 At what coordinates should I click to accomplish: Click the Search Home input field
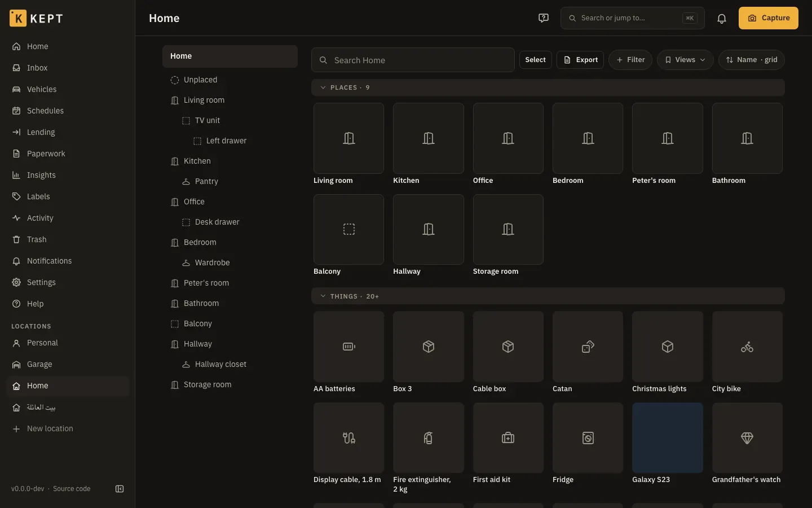point(413,60)
